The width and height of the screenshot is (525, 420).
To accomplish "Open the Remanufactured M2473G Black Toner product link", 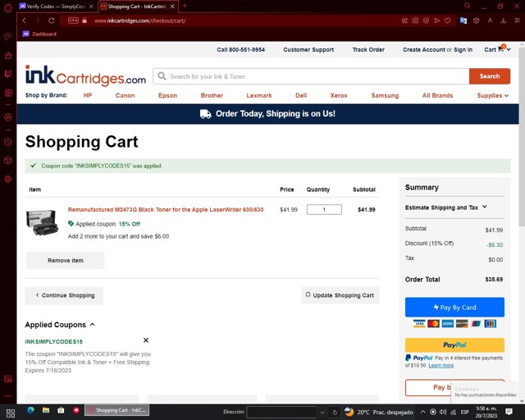I will click(x=166, y=210).
